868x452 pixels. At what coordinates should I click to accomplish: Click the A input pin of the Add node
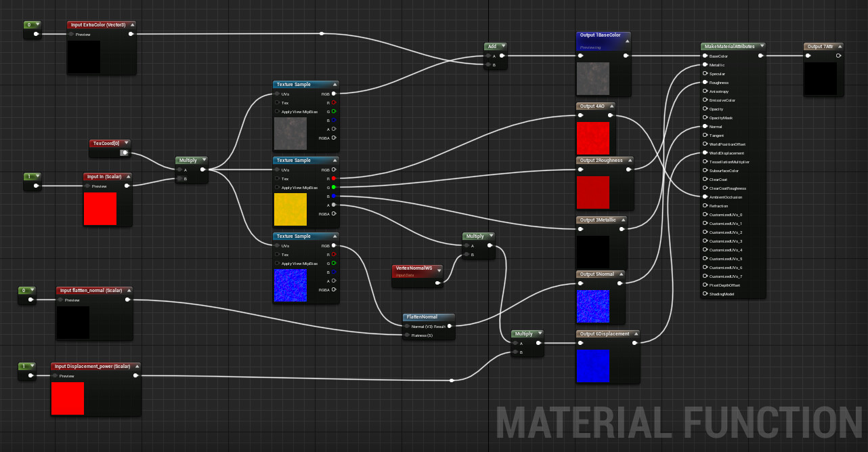tap(487, 56)
